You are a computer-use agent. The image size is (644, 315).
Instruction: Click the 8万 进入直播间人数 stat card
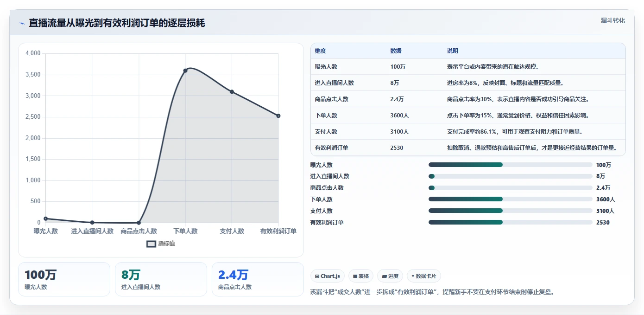pos(161,279)
